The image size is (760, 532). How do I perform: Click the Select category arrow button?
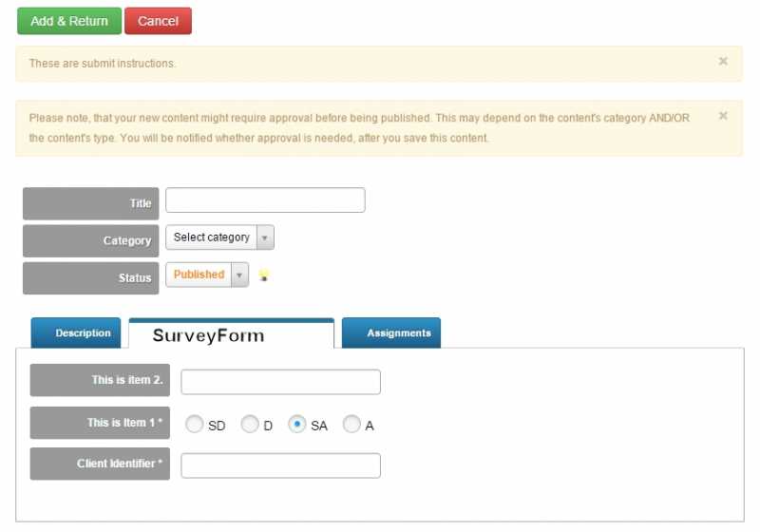point(265,237)
